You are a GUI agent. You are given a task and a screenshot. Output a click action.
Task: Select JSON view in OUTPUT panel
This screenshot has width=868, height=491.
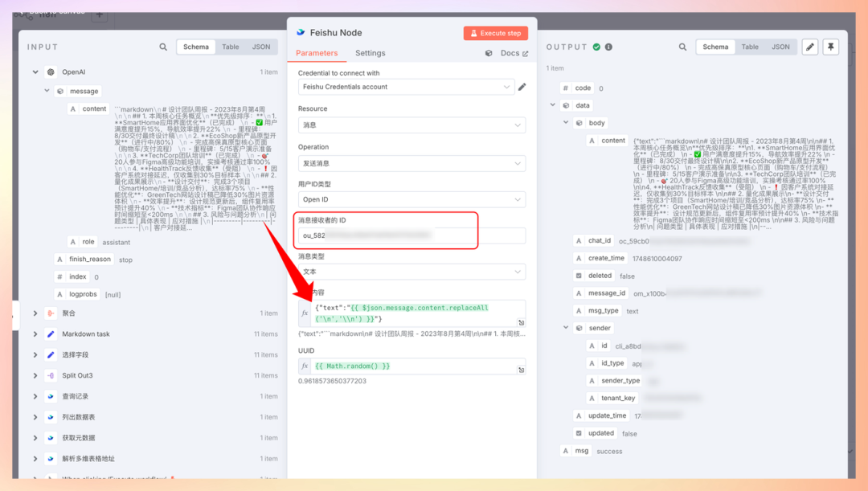[780, 47]
